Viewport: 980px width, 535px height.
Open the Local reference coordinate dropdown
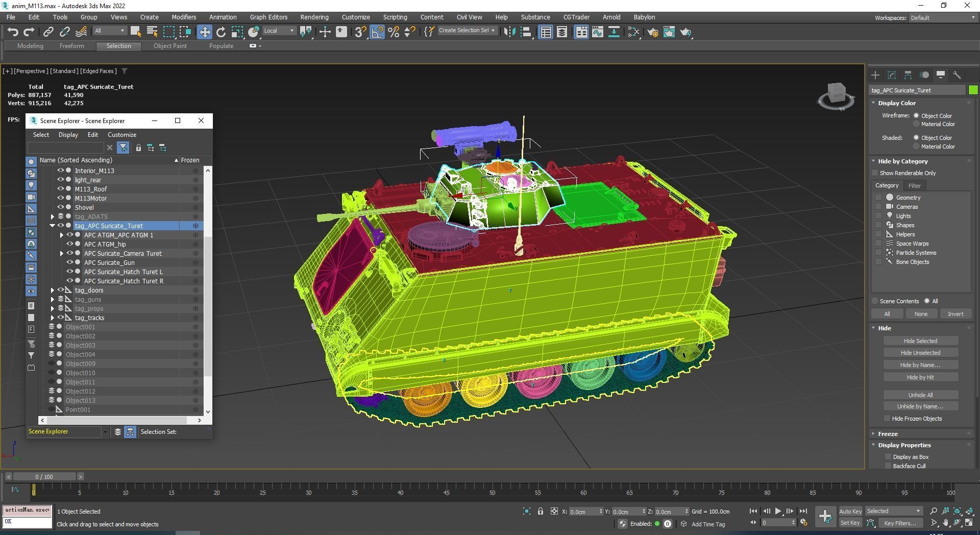pyautogui.click(x=279, y=31)
